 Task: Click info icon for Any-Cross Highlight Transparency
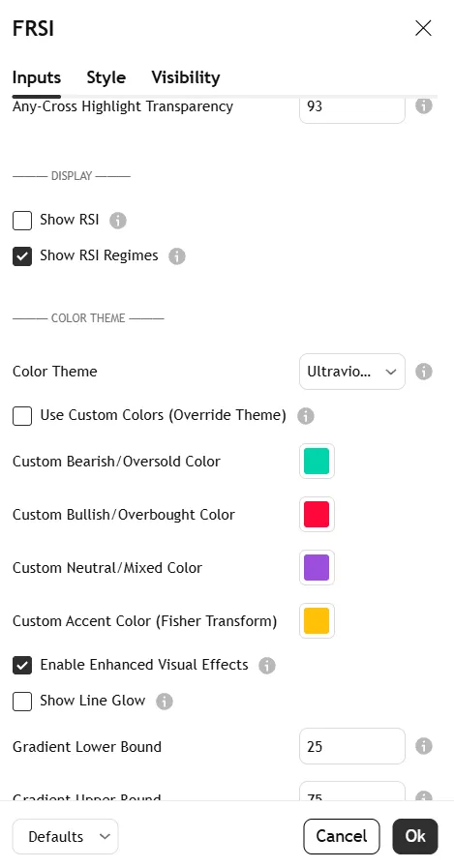pyautogui.click(x=424, y=105)
